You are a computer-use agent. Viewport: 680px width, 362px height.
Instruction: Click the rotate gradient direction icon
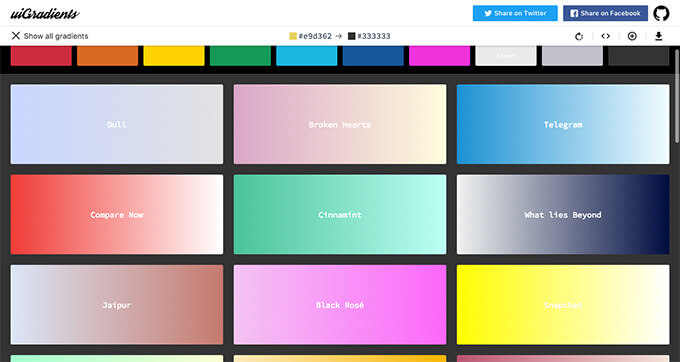pos(579,36)
